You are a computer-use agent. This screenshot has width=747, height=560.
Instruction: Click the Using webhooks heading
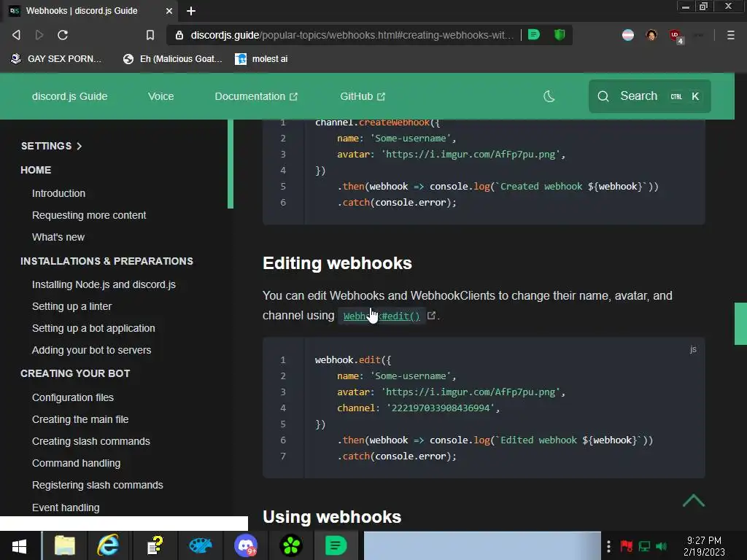pos(332,517)
